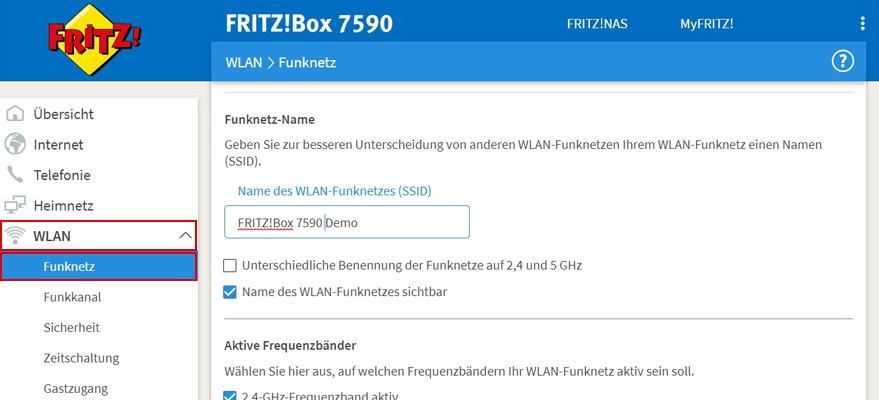Enable different naming for 2.4 and 5 GHz
Viewport: 879px width, 400px height.
coord(230,266)
